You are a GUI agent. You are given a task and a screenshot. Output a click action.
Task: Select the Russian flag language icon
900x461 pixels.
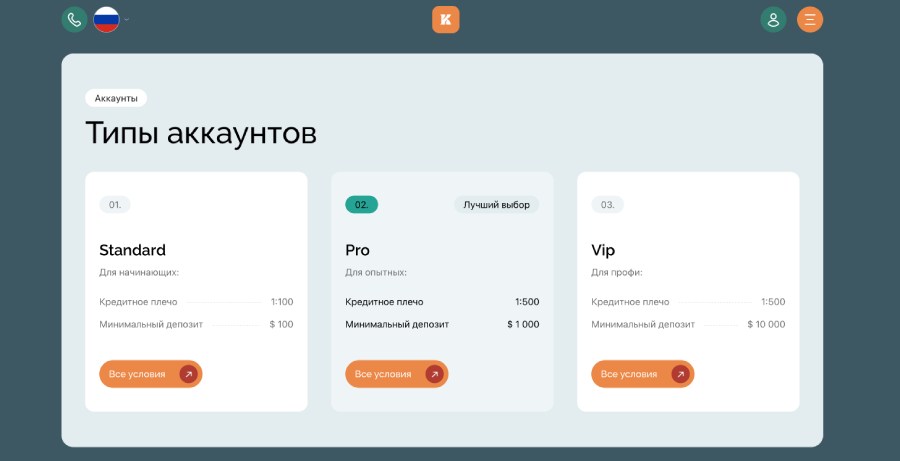click(x=106, y=20)
